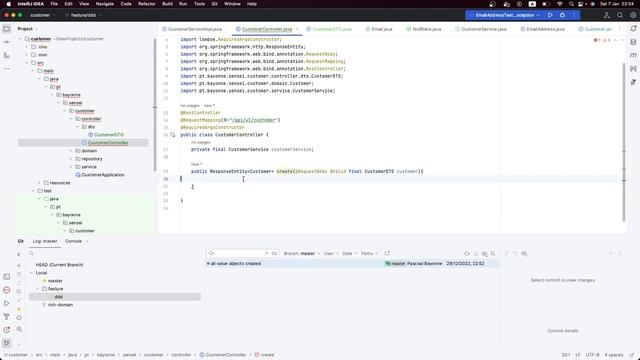Debug the current run configuration
The image size is (640, 360).
562,15
